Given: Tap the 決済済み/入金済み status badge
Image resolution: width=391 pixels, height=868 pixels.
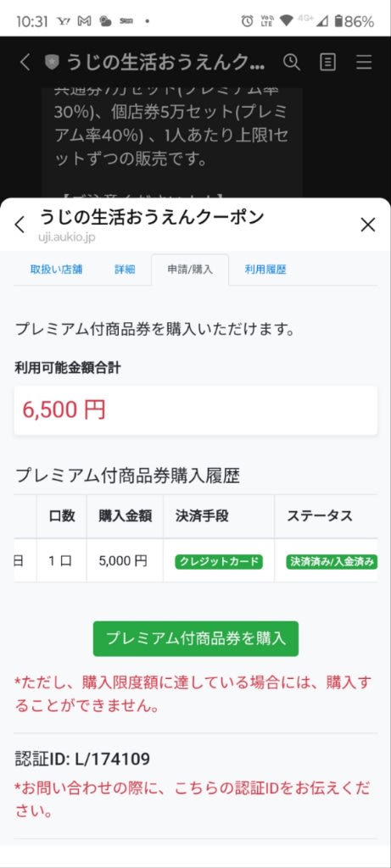Looking at the screenshot, I should coord(332,561).
